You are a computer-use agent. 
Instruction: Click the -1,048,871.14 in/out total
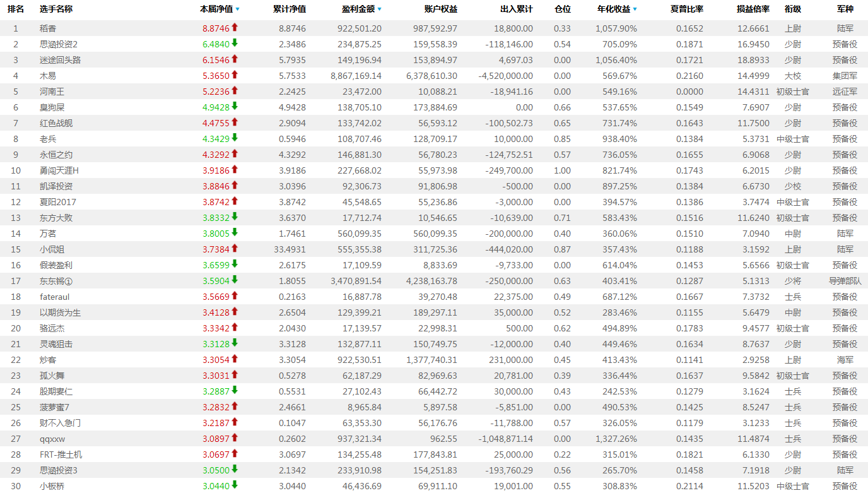(505, 439)
